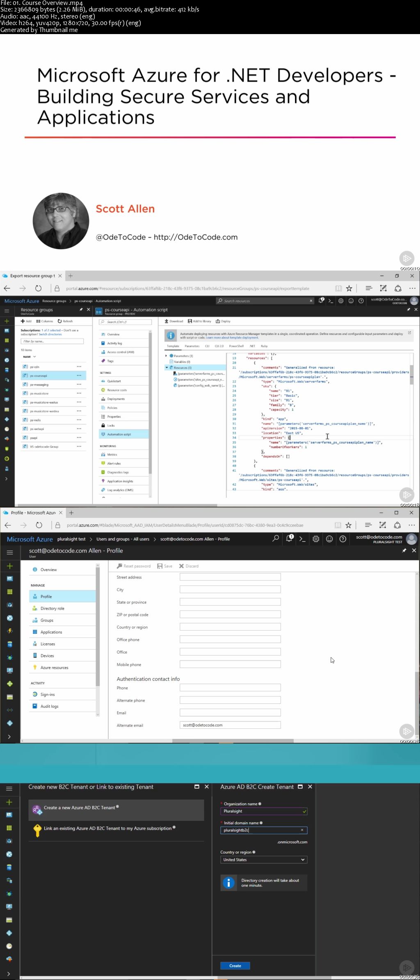Open Licenses in user menu

pos(62,644)
